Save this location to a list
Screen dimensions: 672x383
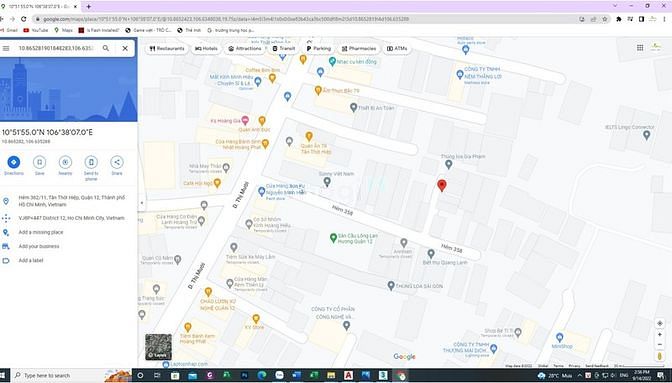pos(39,162)
